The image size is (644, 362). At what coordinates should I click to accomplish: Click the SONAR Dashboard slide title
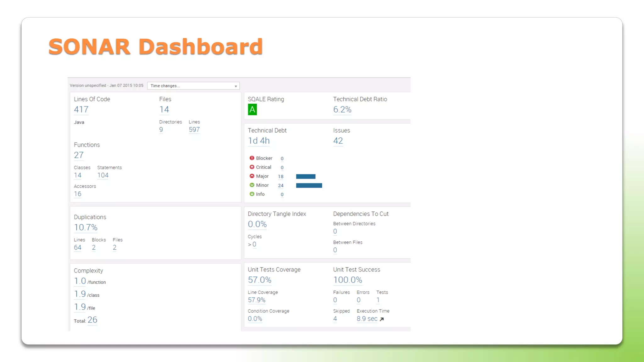click(156, 47)
